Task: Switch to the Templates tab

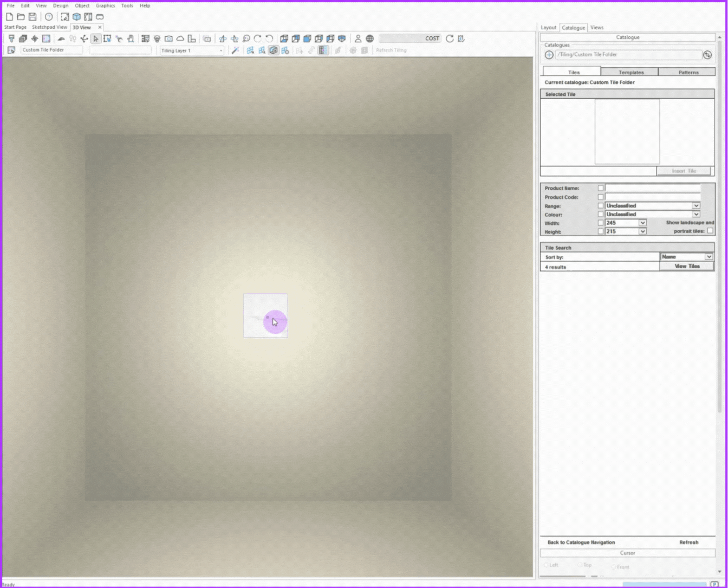Action: point(630,72)
